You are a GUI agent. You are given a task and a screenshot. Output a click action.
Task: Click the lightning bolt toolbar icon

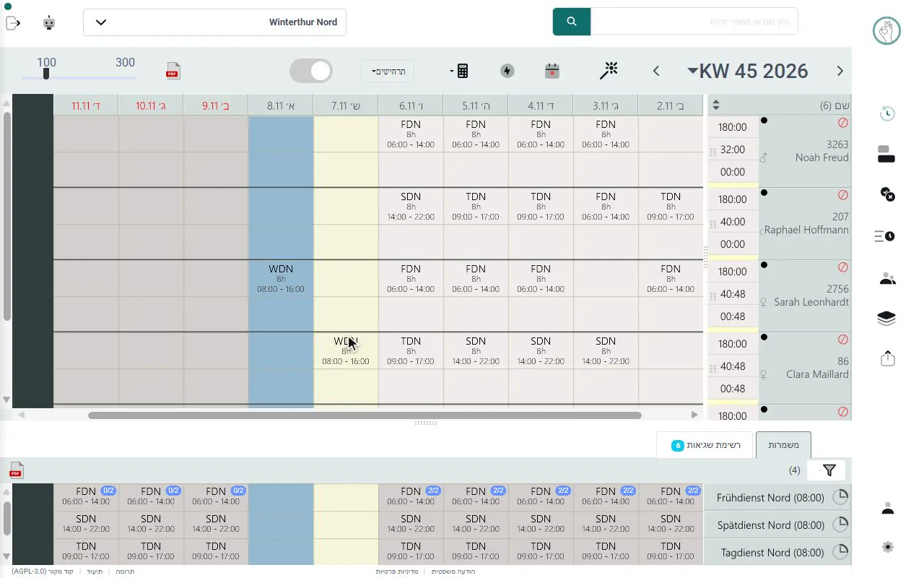[x=507, y=71]
